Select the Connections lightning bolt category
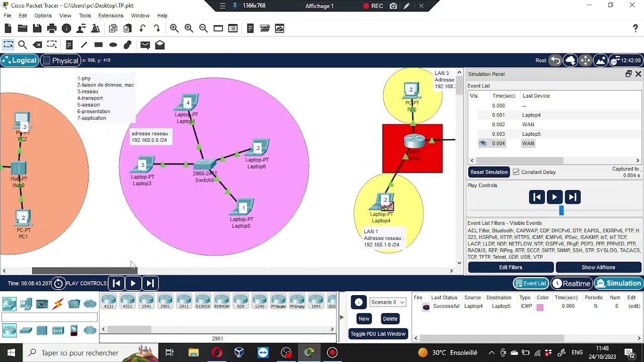The width and height of the screenshot is (644, 362). click(x=58, y=304)
